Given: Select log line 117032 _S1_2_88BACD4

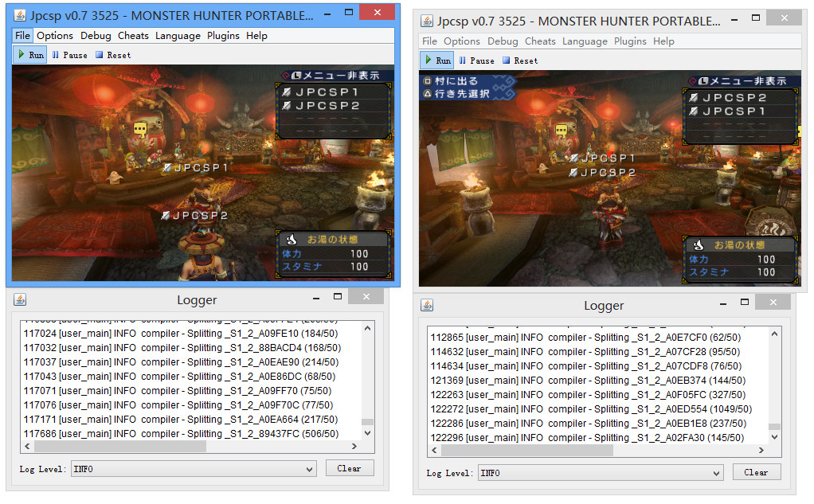Looking at the screenshot, I should 182,348.
